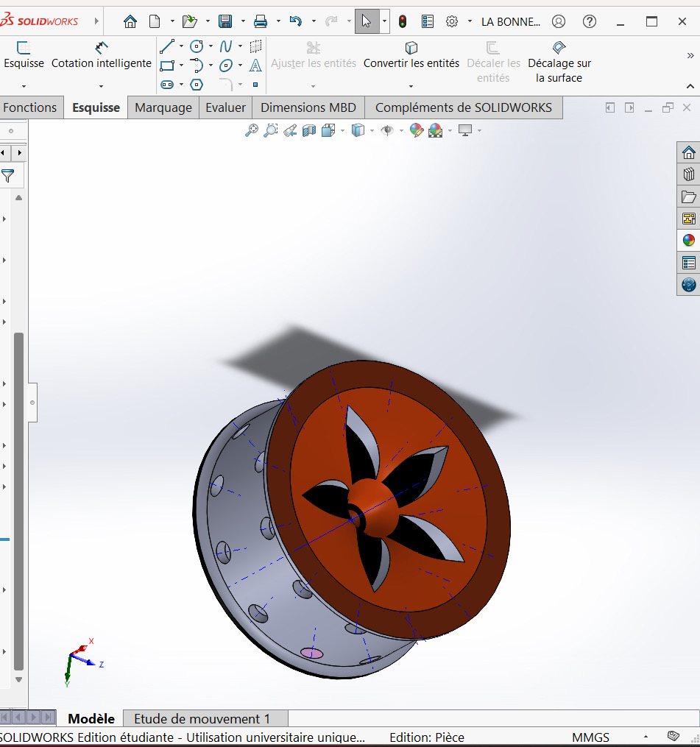Open the Etude de mouvement 1 tab

pos(202,718)
